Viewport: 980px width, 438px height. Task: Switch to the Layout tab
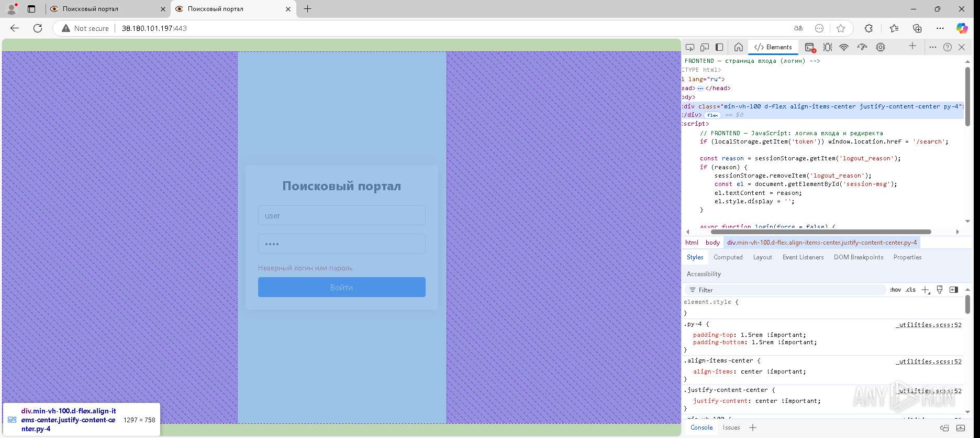pos(762,257)
